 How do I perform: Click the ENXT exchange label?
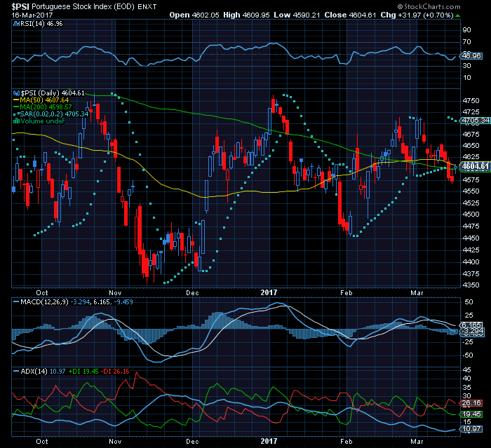pos(147,6)
